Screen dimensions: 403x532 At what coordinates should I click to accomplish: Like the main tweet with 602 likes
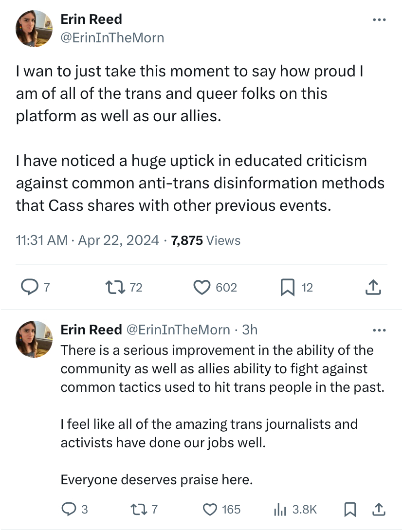click(x=201, y=288)
